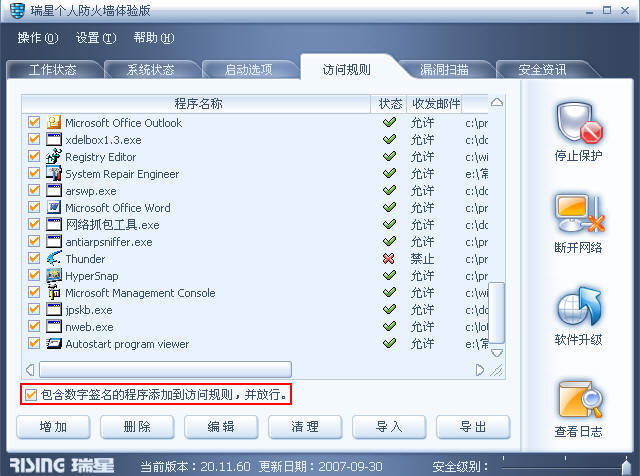Select the antiarpsniffer.exe row name
Viewport: 640px width, 476px height.
coord(109,242)
